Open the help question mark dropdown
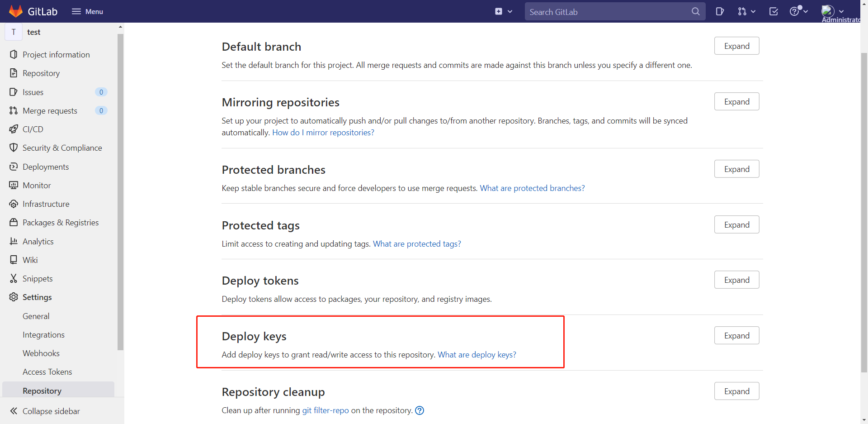Viewport: 868px width, 424px height. (798, 11)
